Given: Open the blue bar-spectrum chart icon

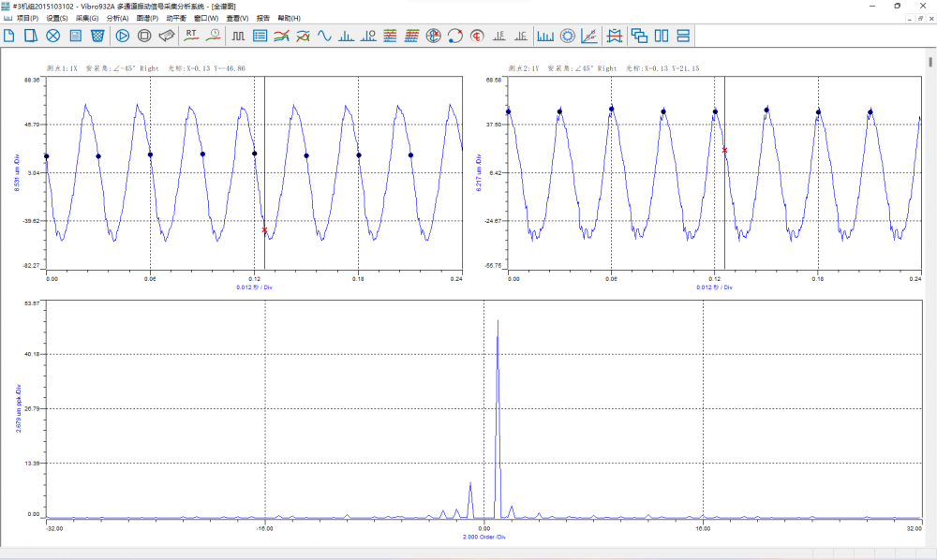Looking at the screenshot, I should [545, 36].
